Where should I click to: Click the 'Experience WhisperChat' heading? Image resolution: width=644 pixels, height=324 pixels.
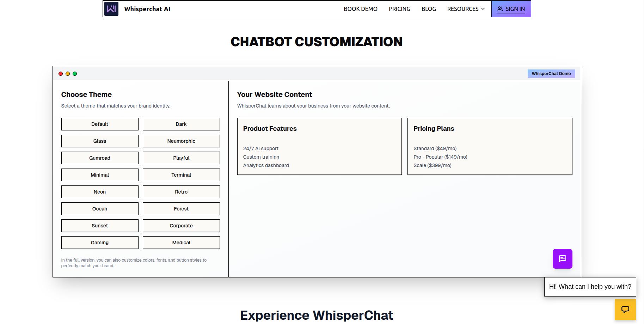pos(317,315)
